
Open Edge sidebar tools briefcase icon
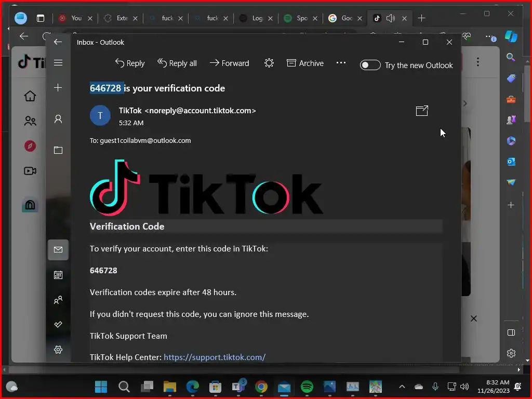[511, 99]
